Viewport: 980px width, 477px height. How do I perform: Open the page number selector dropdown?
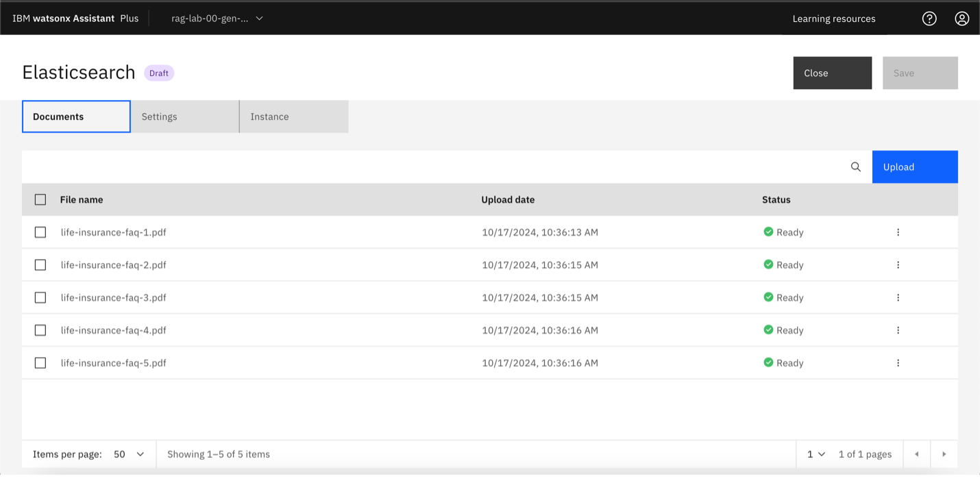click(x=816, y=454)
